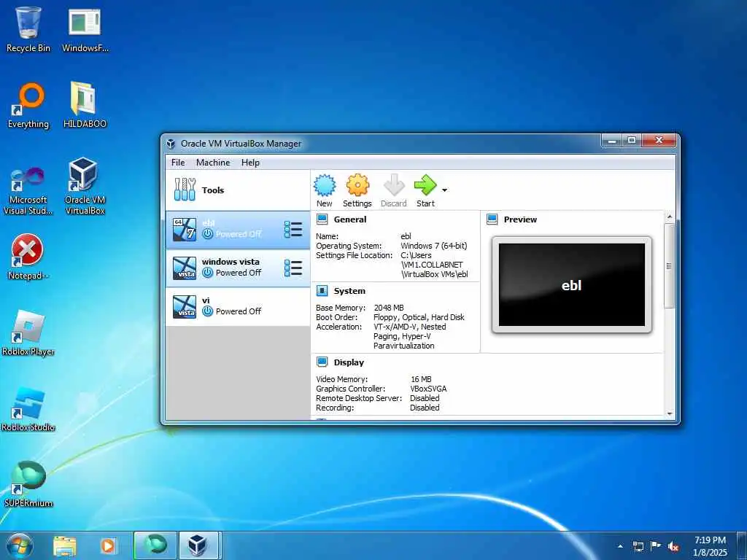Open the Windows Start menu orb
Viewport: 747px width, 560px height.
point(20,545)
